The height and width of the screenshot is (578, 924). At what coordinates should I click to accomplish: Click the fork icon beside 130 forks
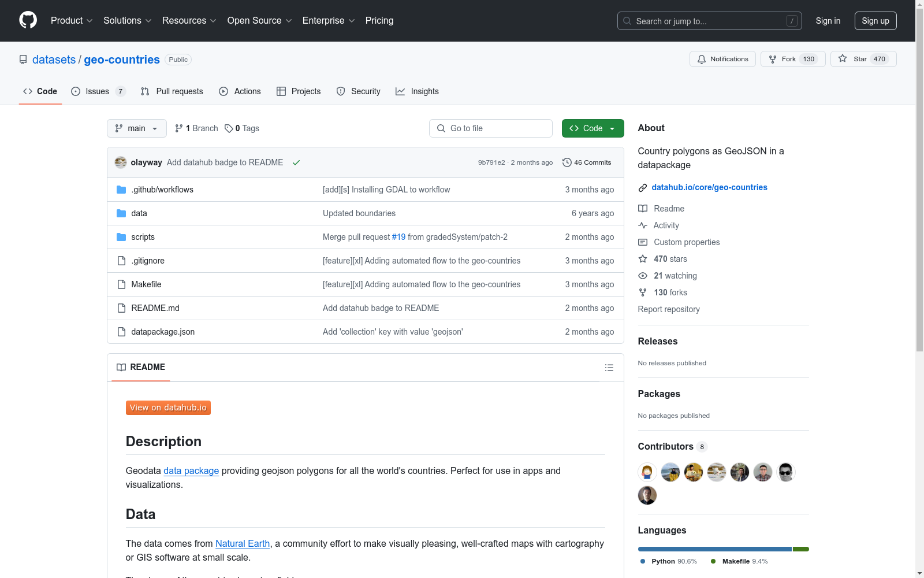point(643,292)
